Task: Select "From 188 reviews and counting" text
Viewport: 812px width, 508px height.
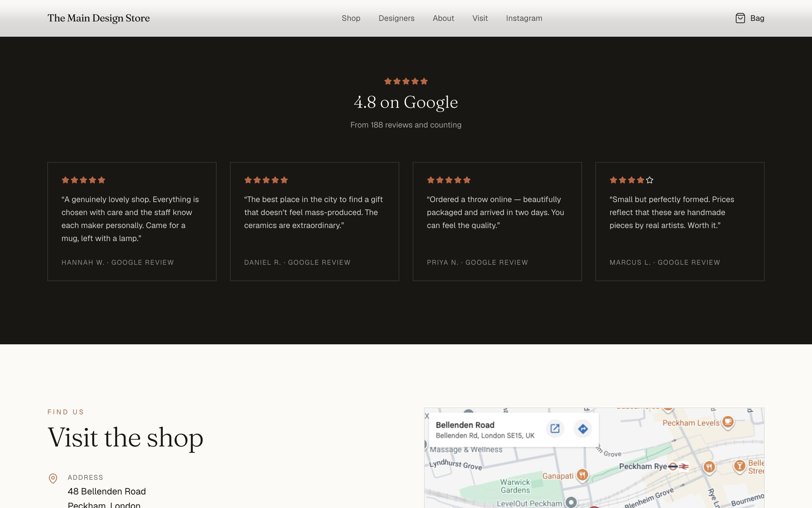Action: coord(406,125)
